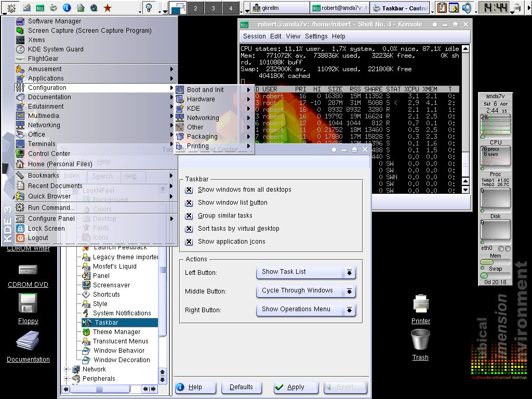Launch the blue info help icon in panel
Screen dimensions: 532x399
[x=67, y=7]
